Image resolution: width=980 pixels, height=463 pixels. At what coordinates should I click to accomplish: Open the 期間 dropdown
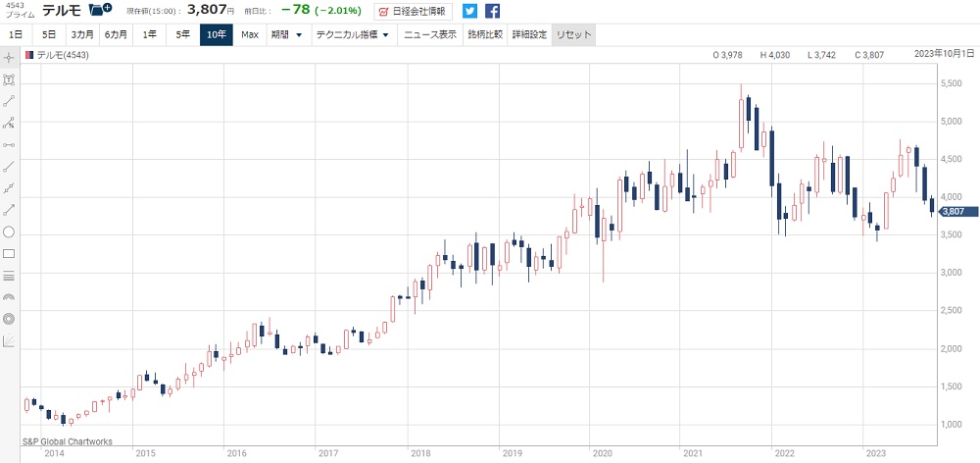[286, 34]
